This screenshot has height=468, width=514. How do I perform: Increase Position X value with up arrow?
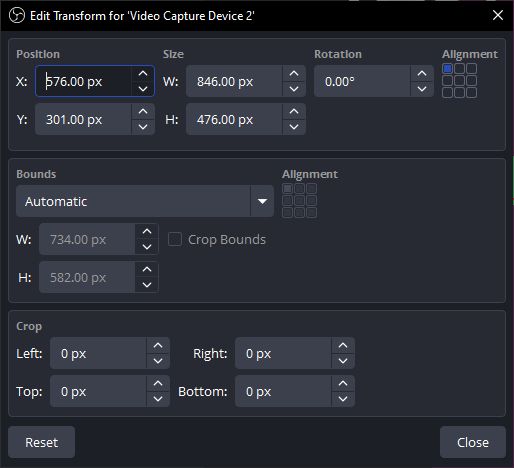tap(143, 73)
